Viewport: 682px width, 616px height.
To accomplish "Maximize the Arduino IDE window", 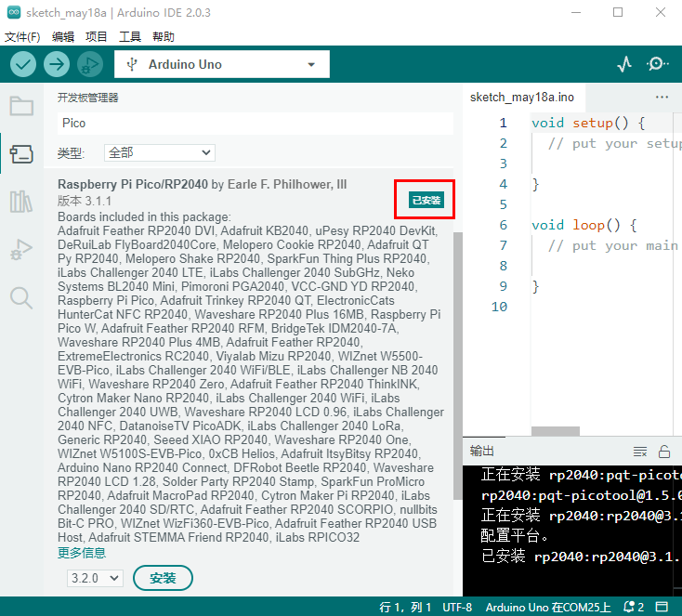I will 618,12.
